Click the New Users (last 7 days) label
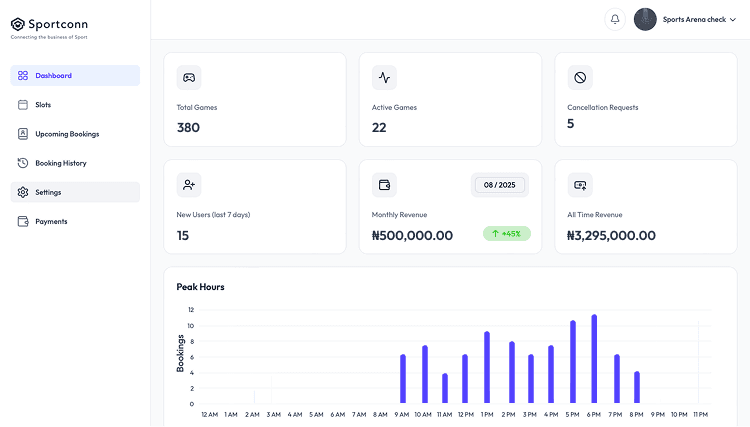Viewport: 750px width, 427px height. [x=213, y=215]
